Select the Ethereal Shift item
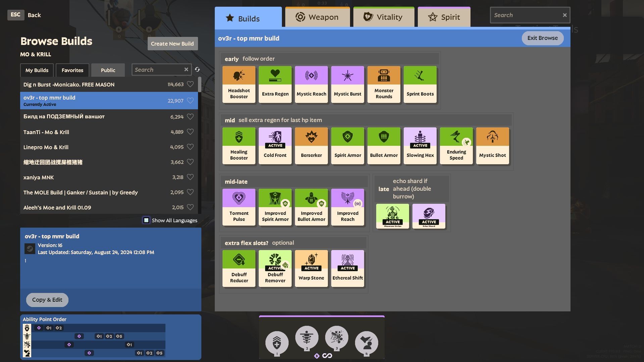This screenshot has height=362, width=644. pyautogui.click(x=347, y=268)
